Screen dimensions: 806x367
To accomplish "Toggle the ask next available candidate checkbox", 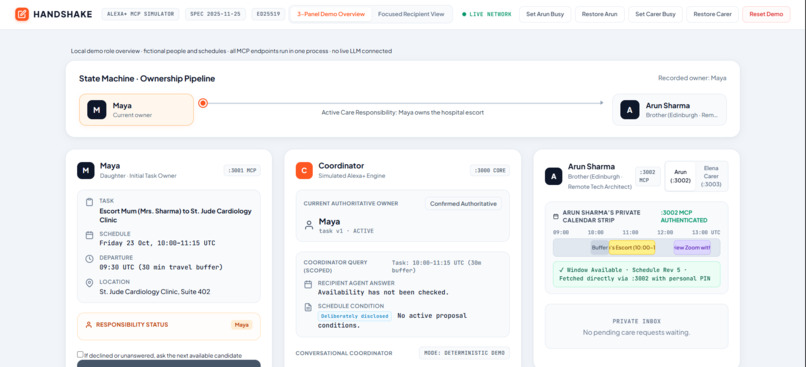I will [x=80, y=355].
